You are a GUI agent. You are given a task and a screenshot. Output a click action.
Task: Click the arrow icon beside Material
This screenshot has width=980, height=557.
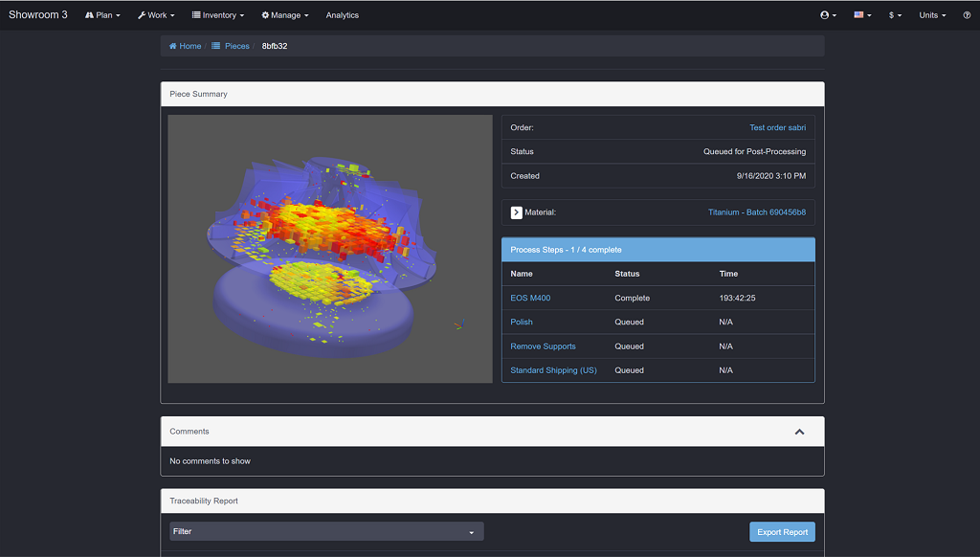pos(517,212)
